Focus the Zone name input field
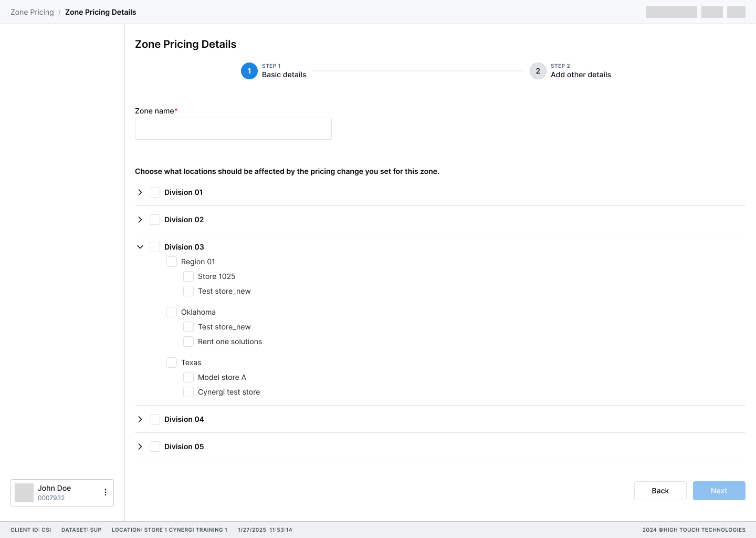 click(x=233, y=129)
